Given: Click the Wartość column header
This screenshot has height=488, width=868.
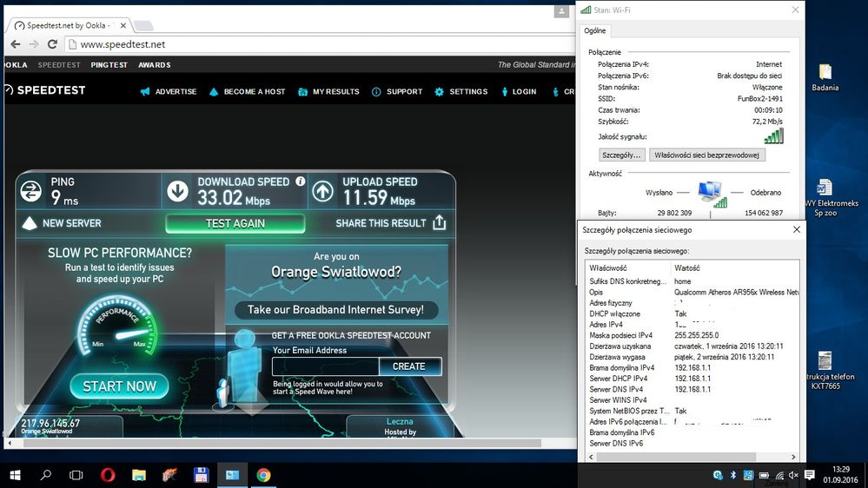Looking at the screenshot, I should (x=687, y=267).
